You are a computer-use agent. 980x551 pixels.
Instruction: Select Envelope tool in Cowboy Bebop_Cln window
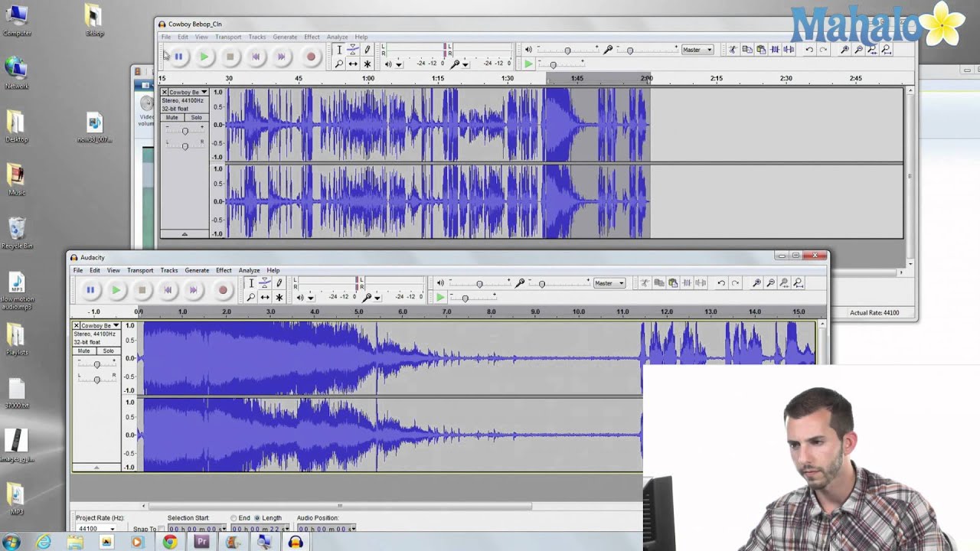click(353, 50)
